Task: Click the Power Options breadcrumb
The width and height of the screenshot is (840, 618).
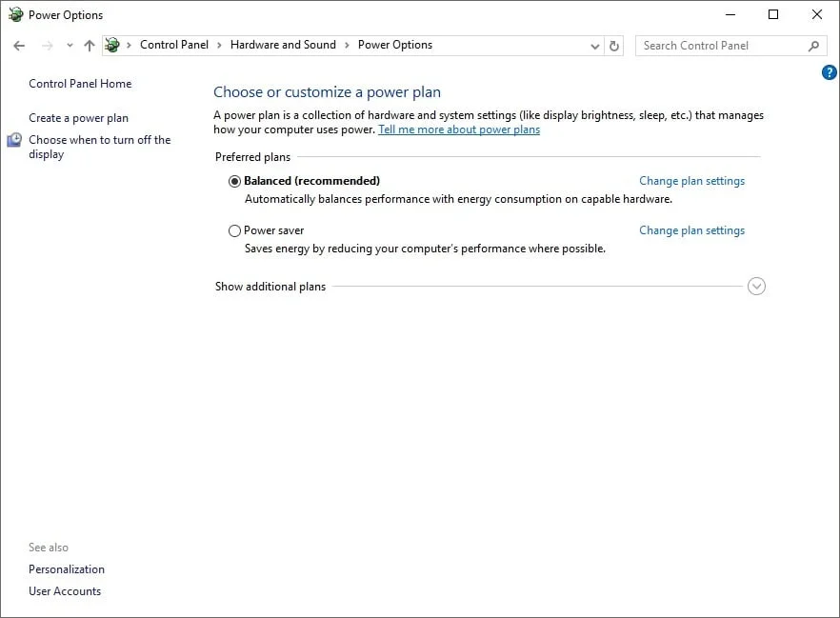Action: point(395,45)
